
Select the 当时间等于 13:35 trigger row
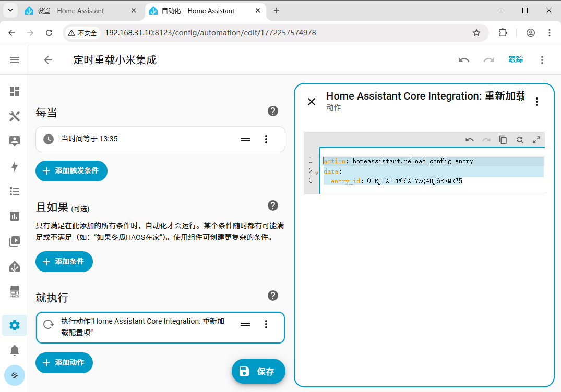point(160,139)
